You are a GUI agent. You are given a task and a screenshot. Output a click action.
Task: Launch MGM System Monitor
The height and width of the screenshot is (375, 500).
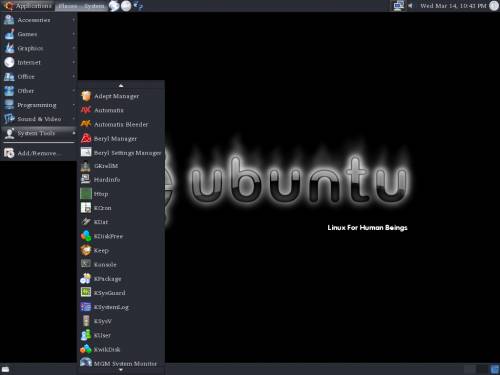(x=121, y=363)
